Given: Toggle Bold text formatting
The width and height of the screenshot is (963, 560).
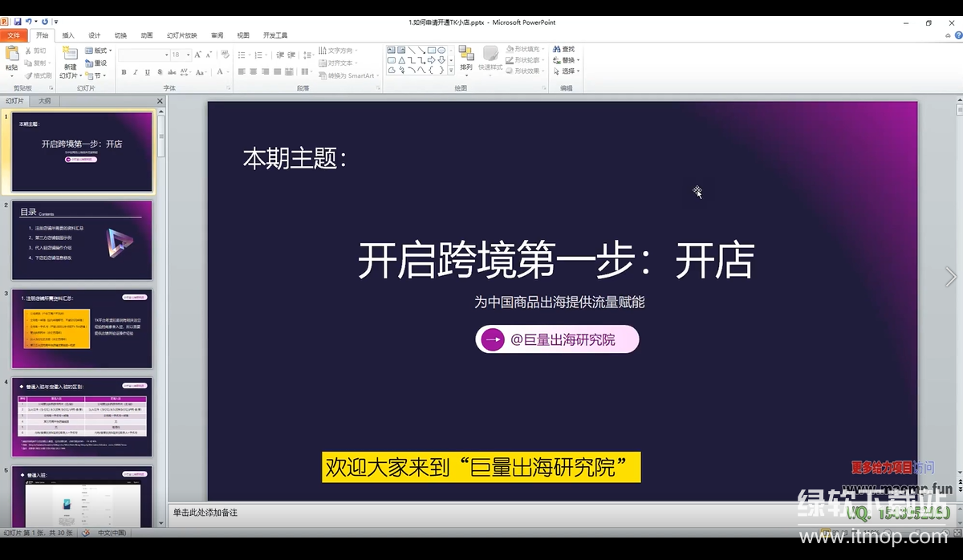Looking at the screenshot, I should coord(124,72).
